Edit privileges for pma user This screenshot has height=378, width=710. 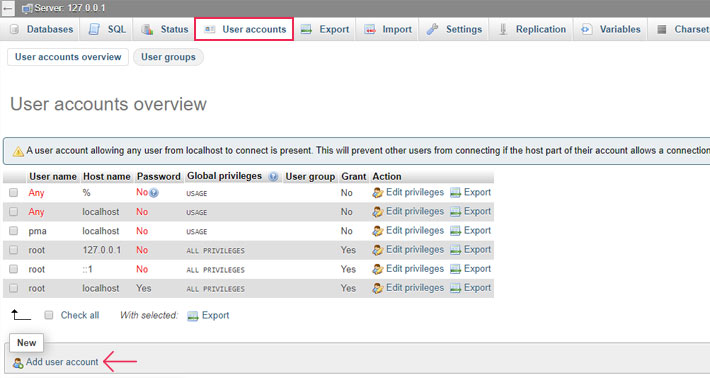(408, 230)
